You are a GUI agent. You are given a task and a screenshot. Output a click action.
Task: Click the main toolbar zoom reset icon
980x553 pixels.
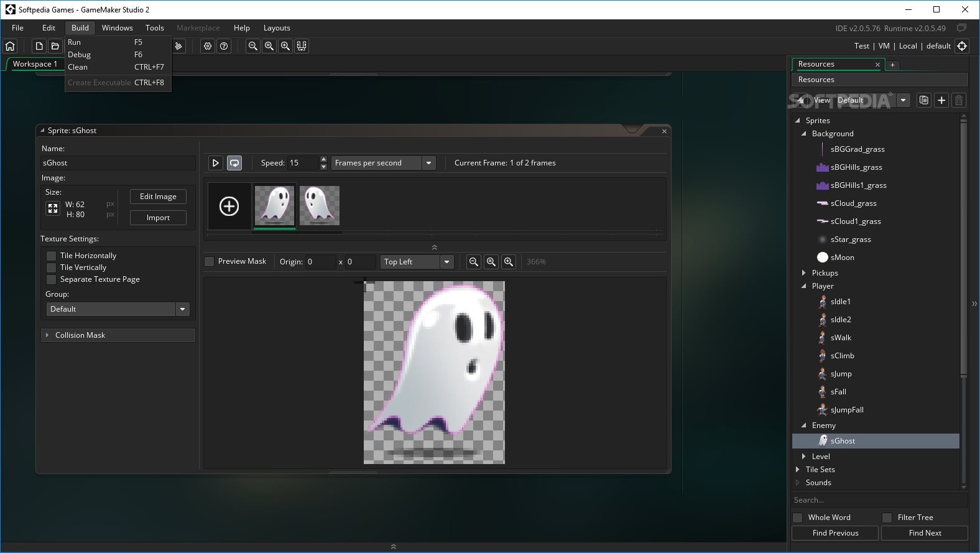pos(269,46)
